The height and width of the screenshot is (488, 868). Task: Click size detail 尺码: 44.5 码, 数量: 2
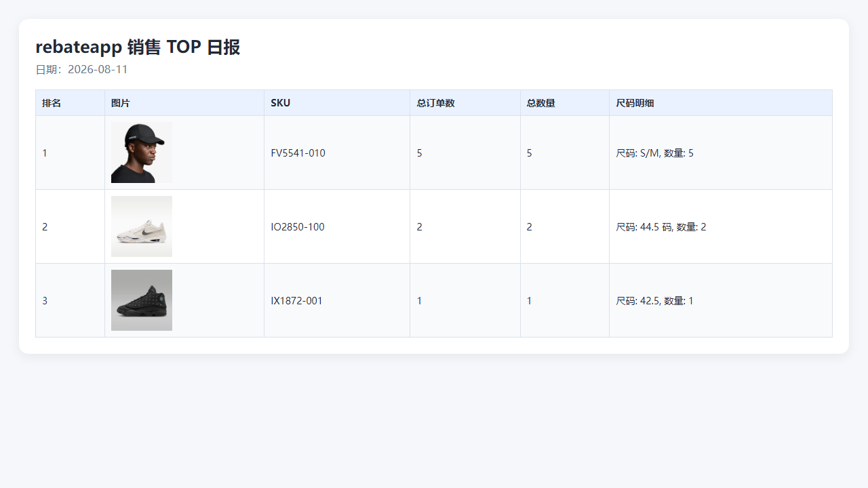click(661, 227)
